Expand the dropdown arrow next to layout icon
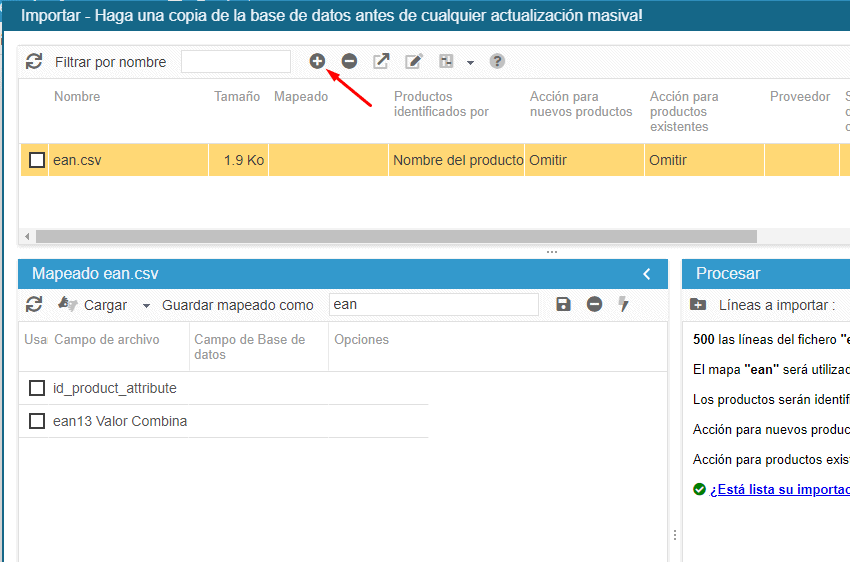Viewport: 850px width, 562px height. point(470,63)
